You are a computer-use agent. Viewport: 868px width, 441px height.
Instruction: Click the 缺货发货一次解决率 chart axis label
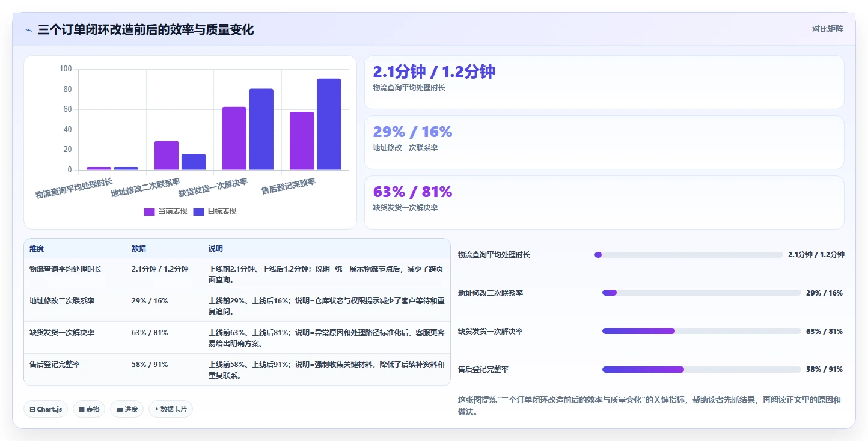(x=213, y=188)
